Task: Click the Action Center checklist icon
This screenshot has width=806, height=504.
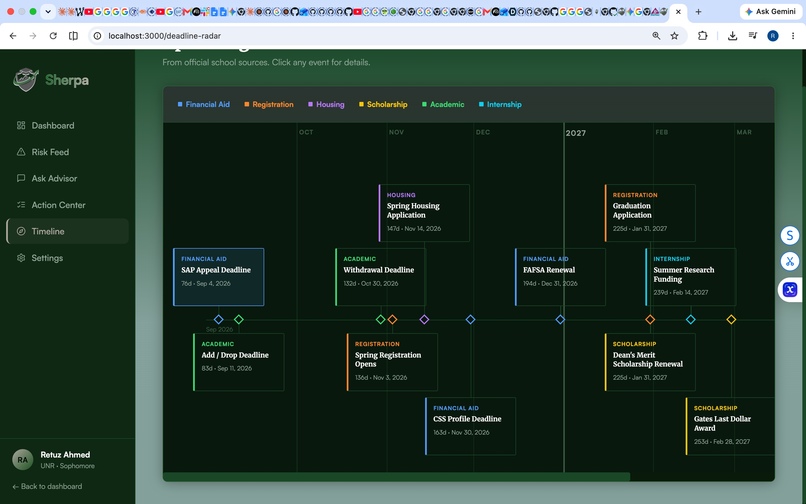Action: [x=21, y=205]
